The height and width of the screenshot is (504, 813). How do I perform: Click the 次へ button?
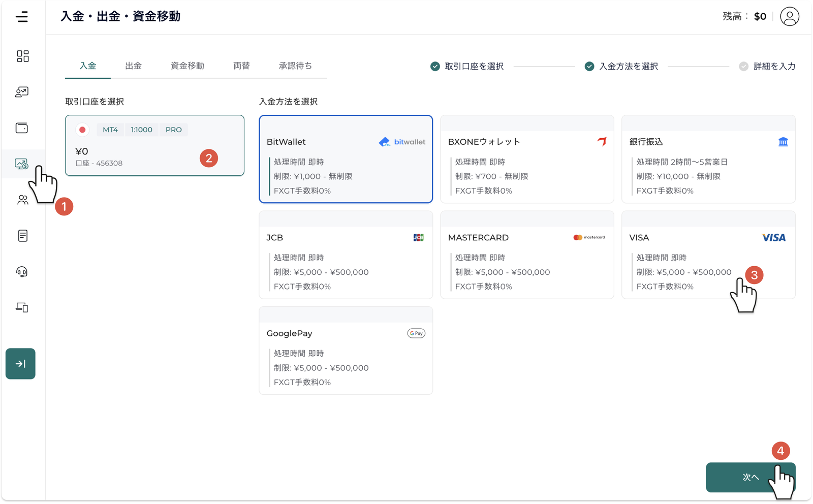point(751,478)
